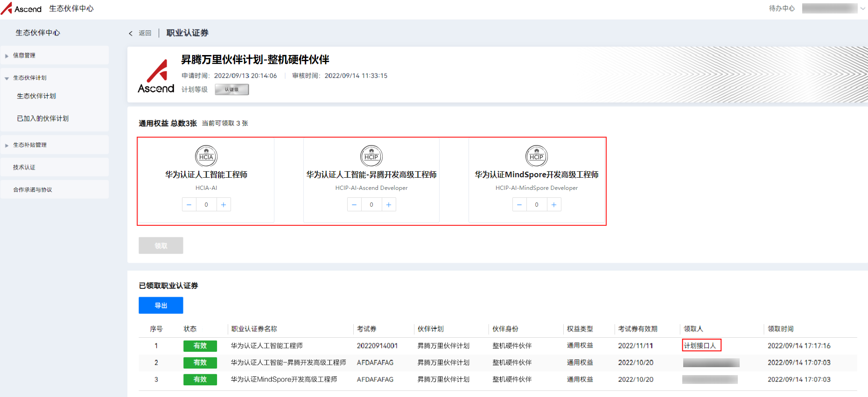Click 华为认证人工智能-昇腾开发高级工程师 card title

coord(371,174)
